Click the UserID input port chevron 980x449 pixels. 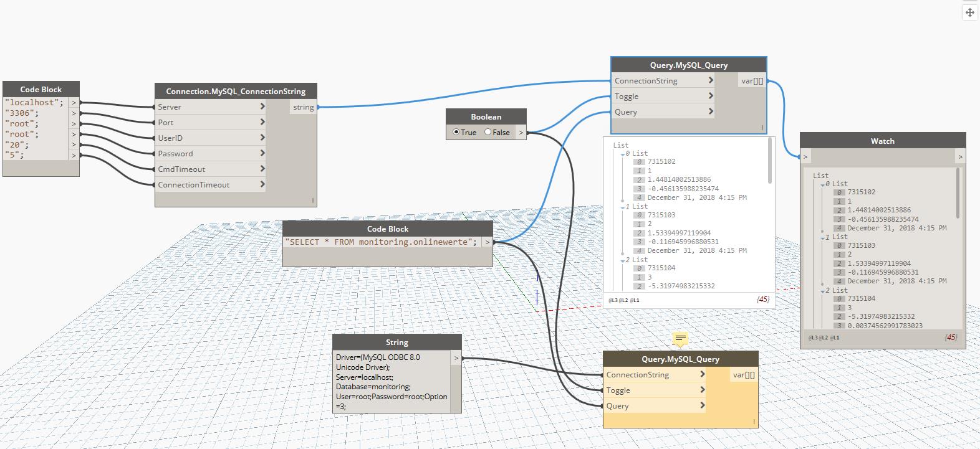tap(262, 138)
